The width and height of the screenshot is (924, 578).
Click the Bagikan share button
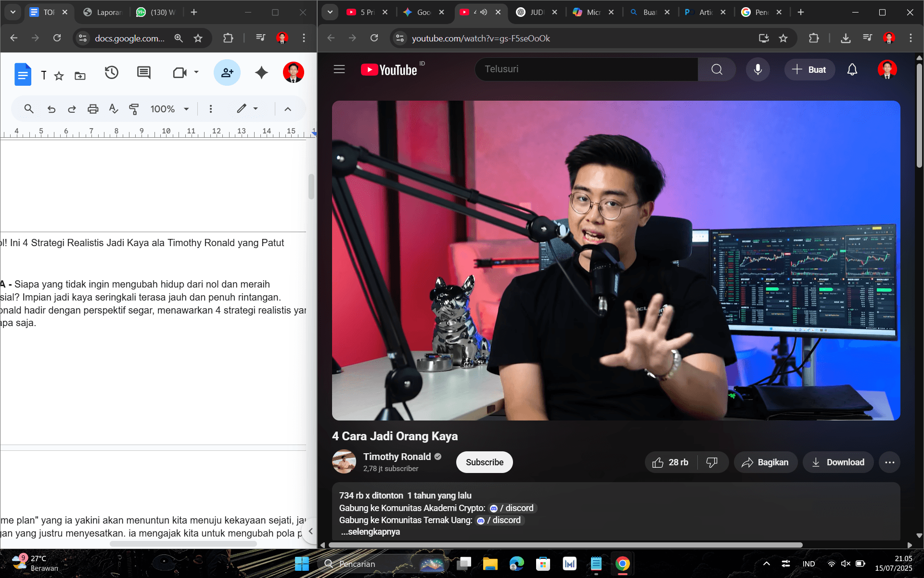pos(765,462)
